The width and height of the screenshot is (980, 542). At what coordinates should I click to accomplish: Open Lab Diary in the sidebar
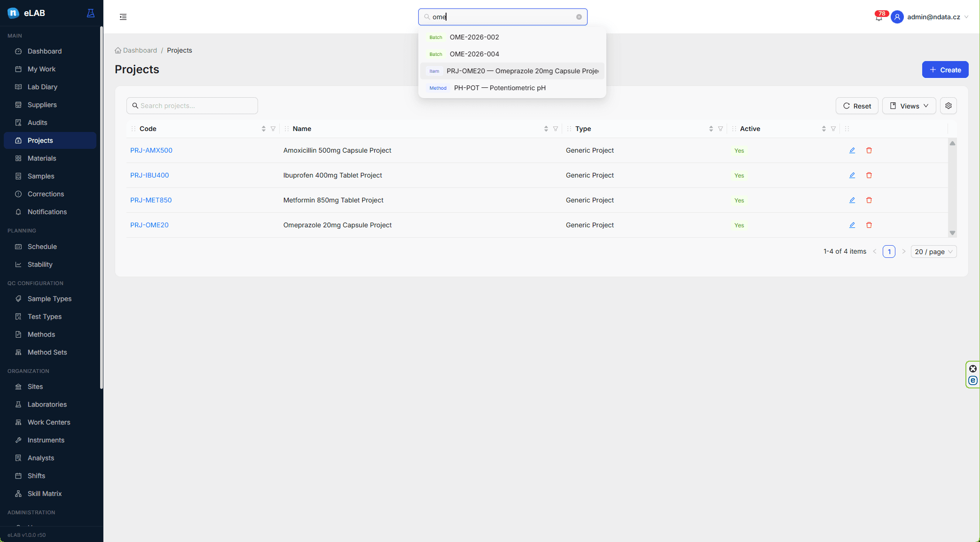click(x=50, y=87)
